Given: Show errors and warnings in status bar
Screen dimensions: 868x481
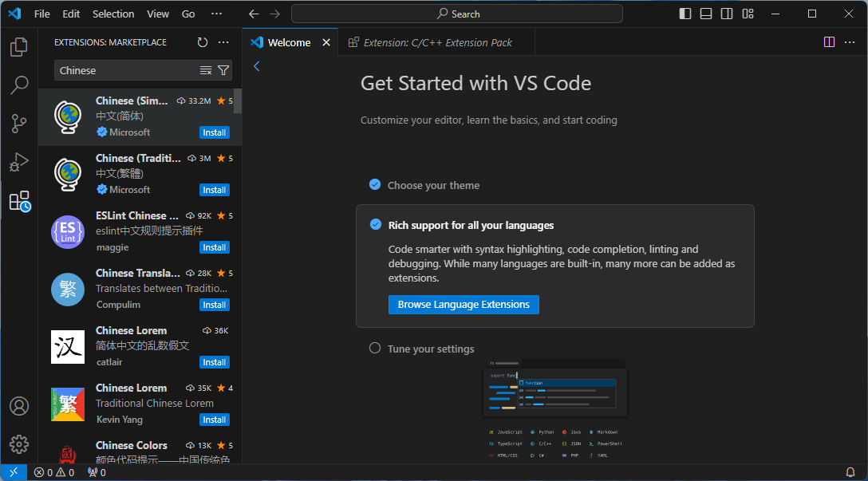Looking at the screenshot, I should coord(54,472).
